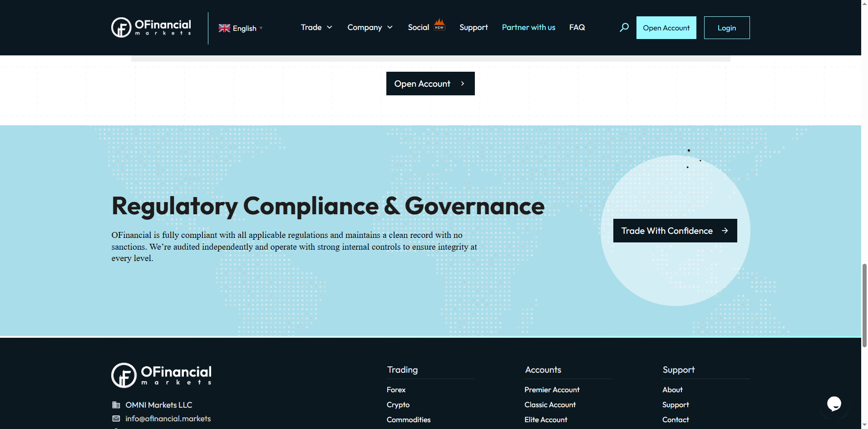The height and width of the screenshot is (429, 868).
Task: Open the search magnifier icon
Action: point(624,28)
